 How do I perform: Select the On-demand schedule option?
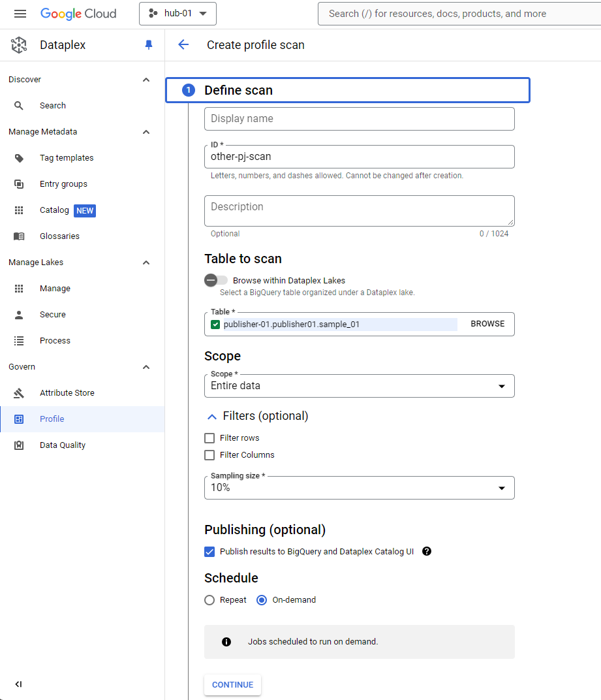tap(262, 600)
